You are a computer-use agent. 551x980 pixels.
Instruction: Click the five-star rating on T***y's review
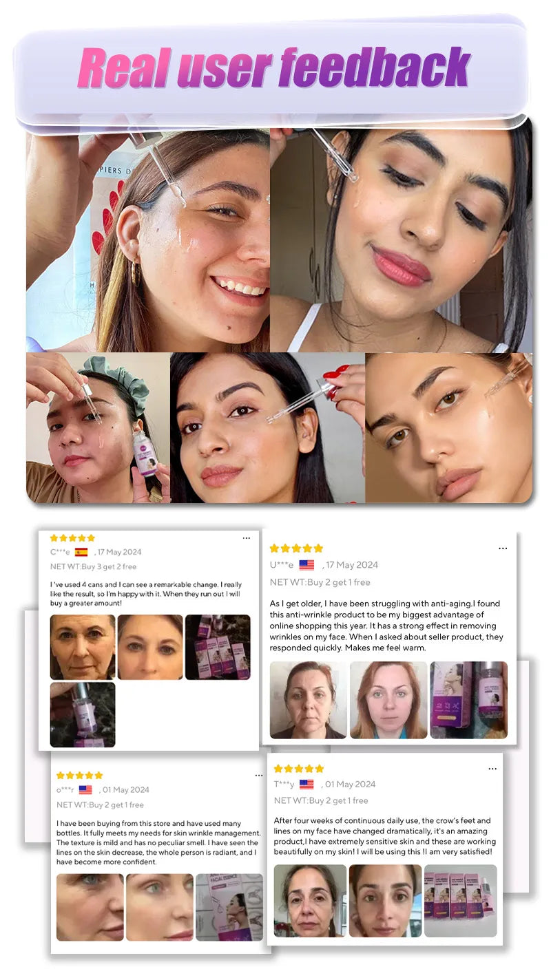coord(299,769)
